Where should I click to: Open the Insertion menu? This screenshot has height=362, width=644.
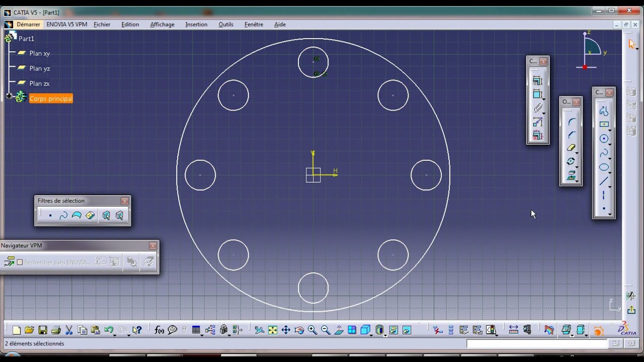[196, 24]
